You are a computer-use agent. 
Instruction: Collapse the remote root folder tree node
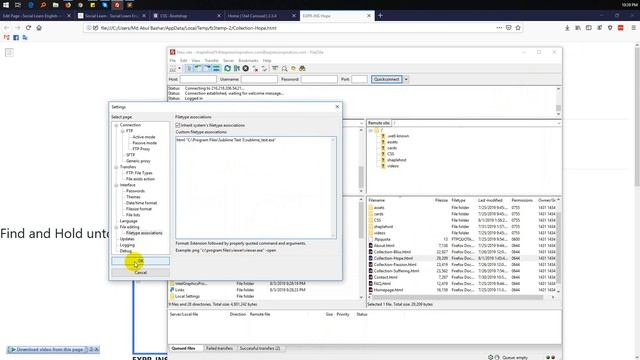point(371,131)
